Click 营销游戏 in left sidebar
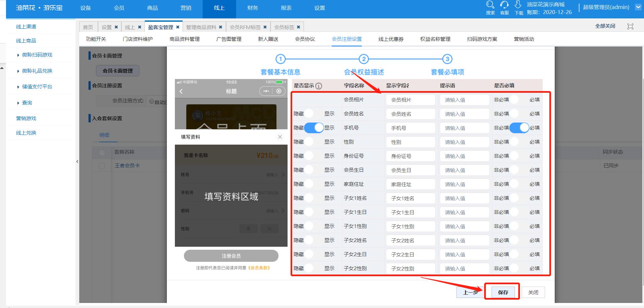This screenshot has width=644, height=308. (26, 119)
